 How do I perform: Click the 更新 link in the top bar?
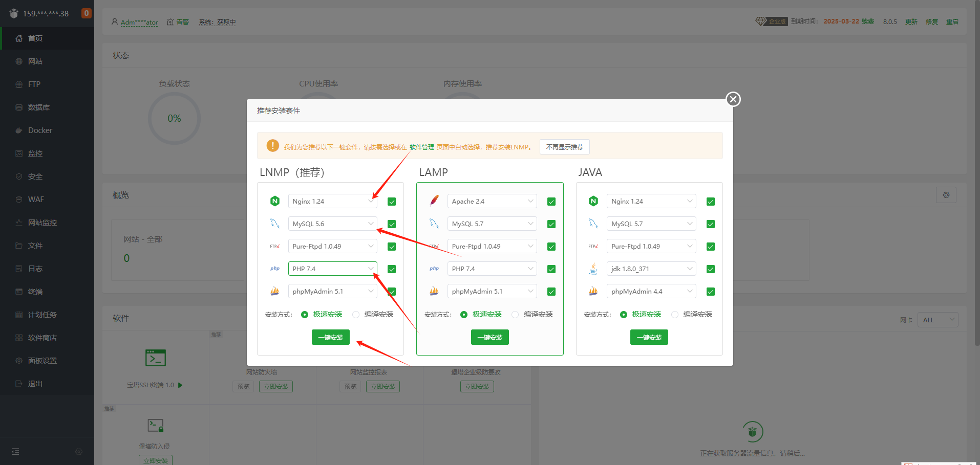911,22
